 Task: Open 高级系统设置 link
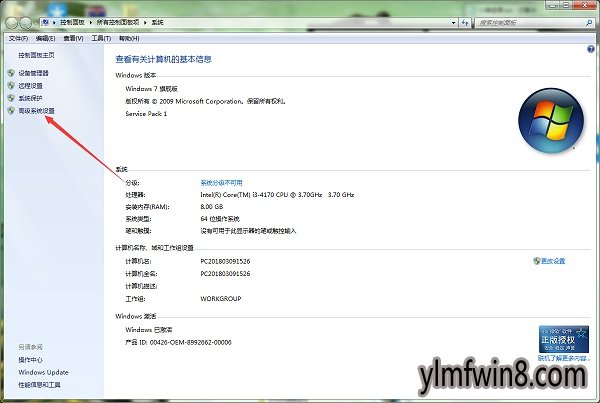[x=37, y=111]
